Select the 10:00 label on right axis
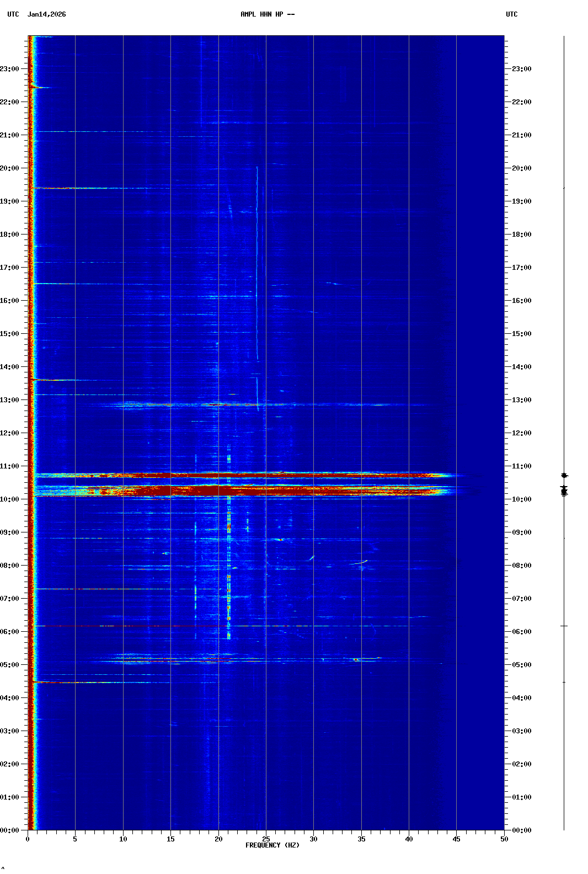The height and width of the screenshot is (874, 588). click(521, 499)
